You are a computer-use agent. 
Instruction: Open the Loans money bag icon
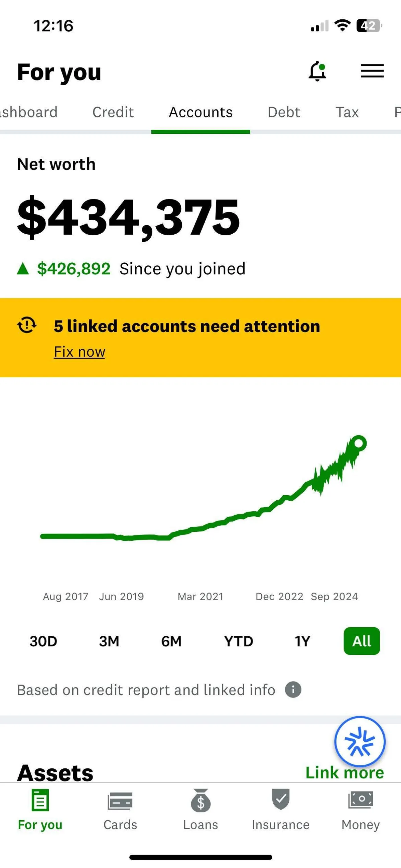tap(200, 801)
